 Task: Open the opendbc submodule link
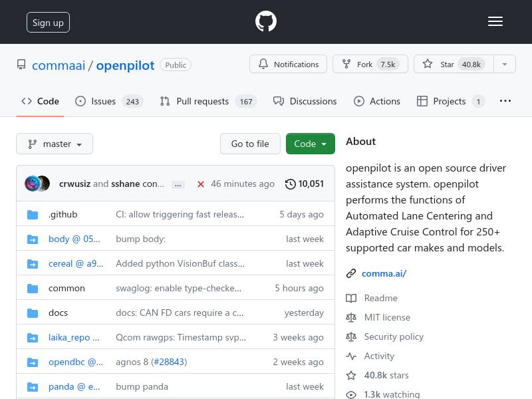click(x=76, y=362)
